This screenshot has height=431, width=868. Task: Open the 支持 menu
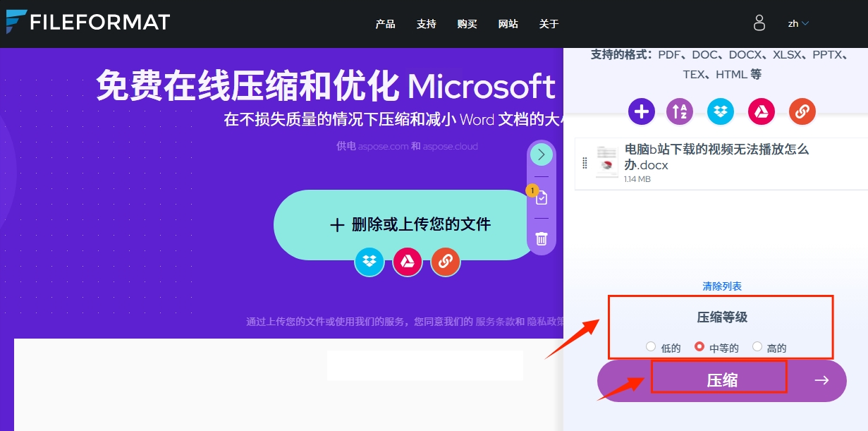(x=427, y=24)
